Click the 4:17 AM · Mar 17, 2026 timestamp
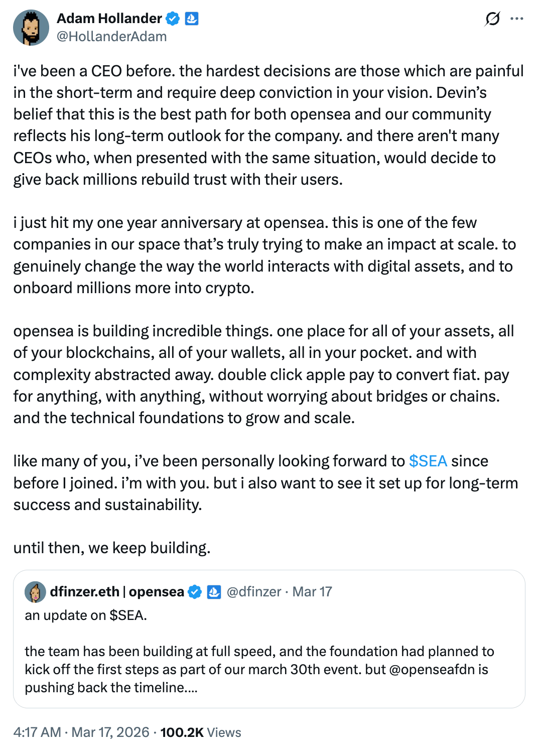 [x=81, y=732]
